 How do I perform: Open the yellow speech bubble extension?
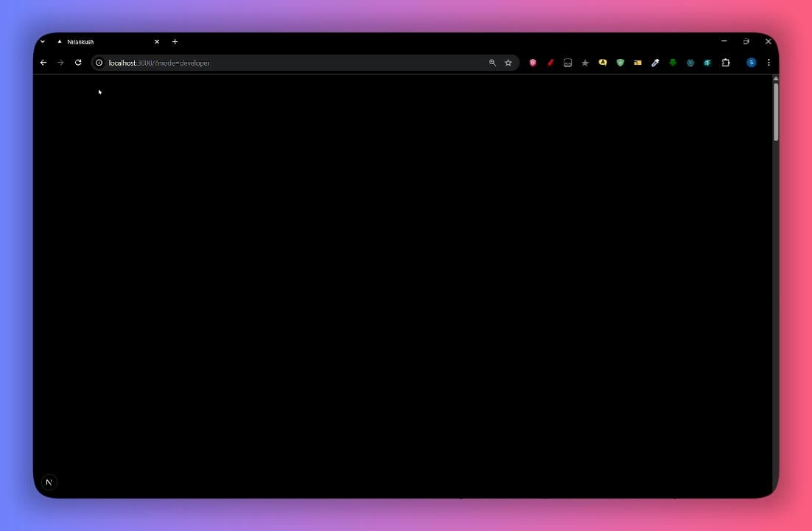(603, 63)
